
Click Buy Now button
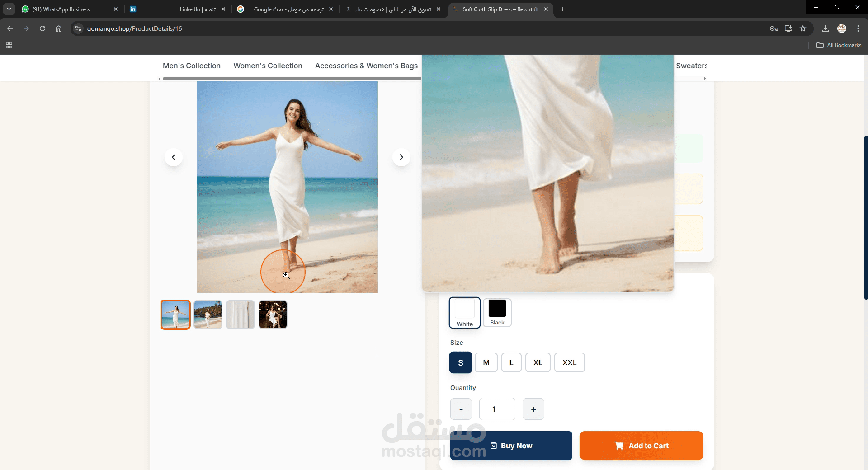pos(511,446)
